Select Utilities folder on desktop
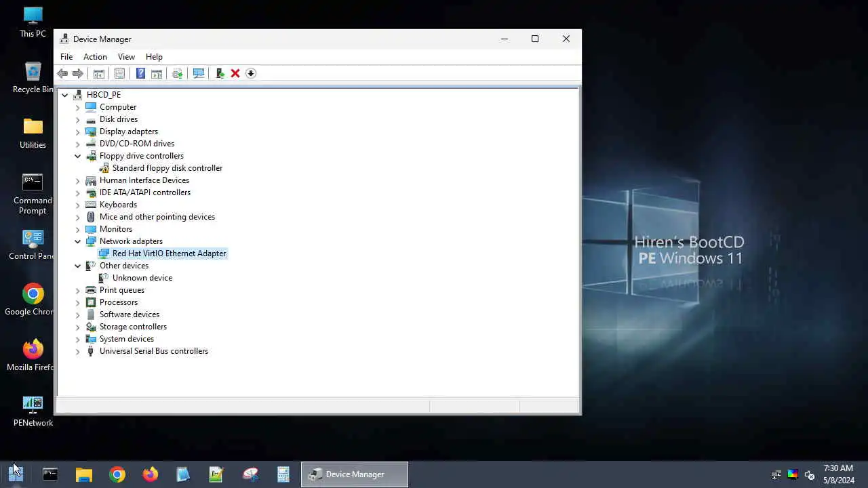 [33, 133]
